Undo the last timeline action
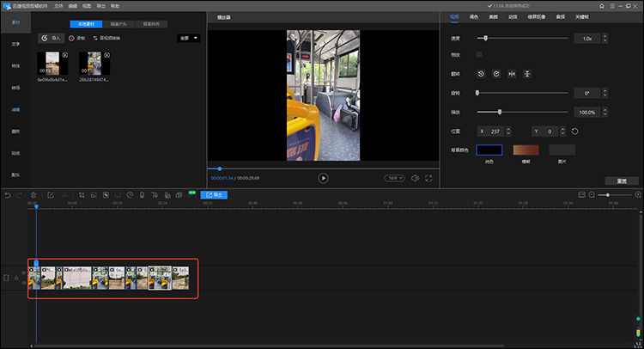The width and height of the screenshot is (644, 349). pos(8,195)
